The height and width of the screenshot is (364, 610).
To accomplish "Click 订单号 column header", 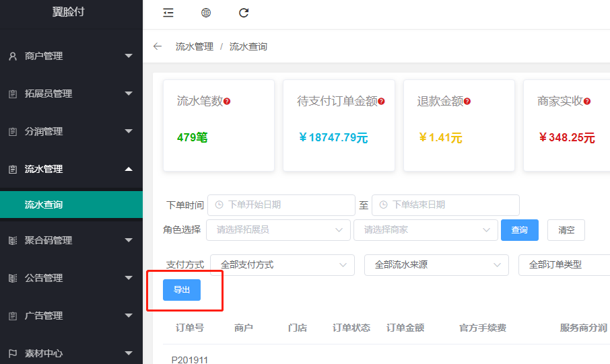I will 190,328.
